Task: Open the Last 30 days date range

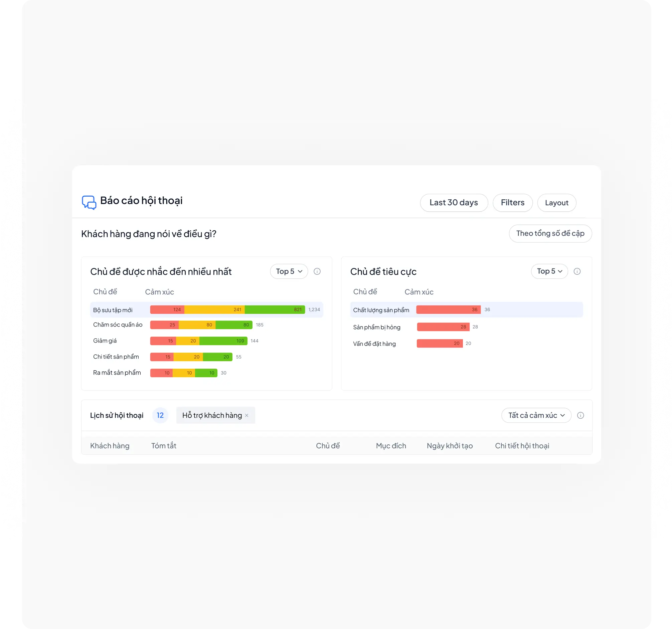Action: pyautogui.click(x=453, y=203)
